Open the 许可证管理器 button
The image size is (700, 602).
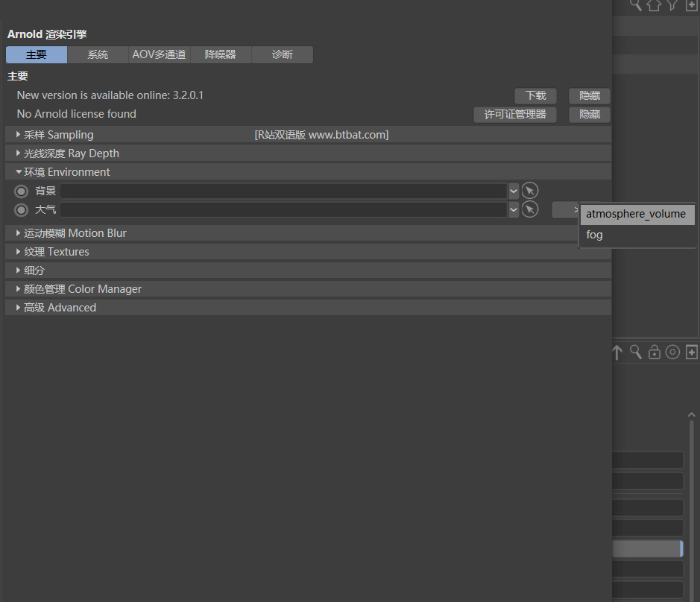point(514,114)
